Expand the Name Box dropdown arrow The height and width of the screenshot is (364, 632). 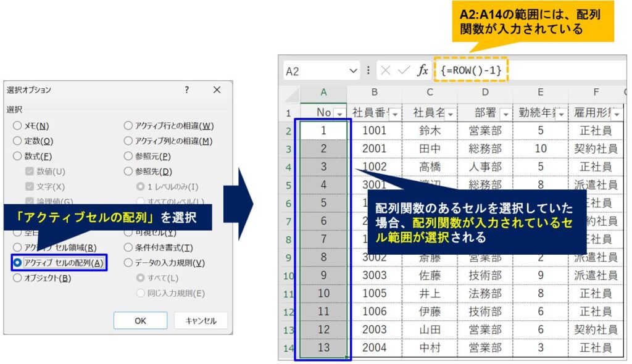click(x=353, y=70)
